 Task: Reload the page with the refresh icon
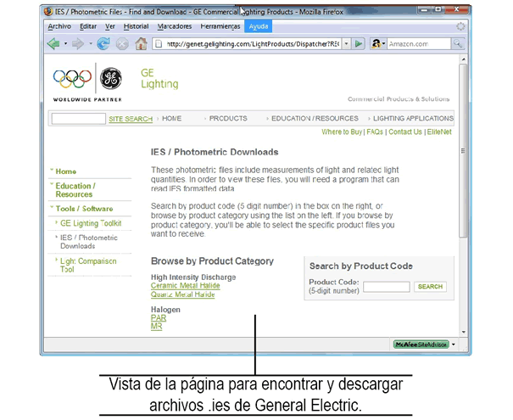coord(103,43)
